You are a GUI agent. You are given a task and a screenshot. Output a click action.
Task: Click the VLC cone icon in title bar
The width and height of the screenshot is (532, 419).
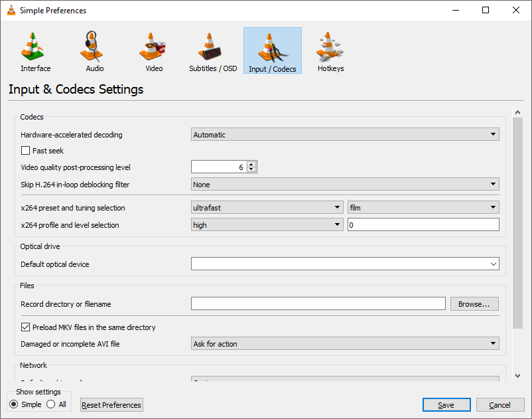click(x=11, y=10)
